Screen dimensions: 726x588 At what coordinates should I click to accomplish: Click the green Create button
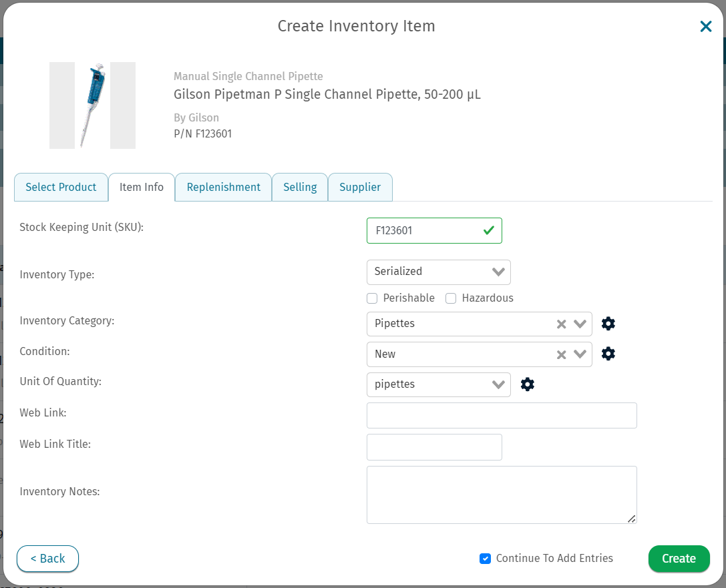(x=679, y=559)
